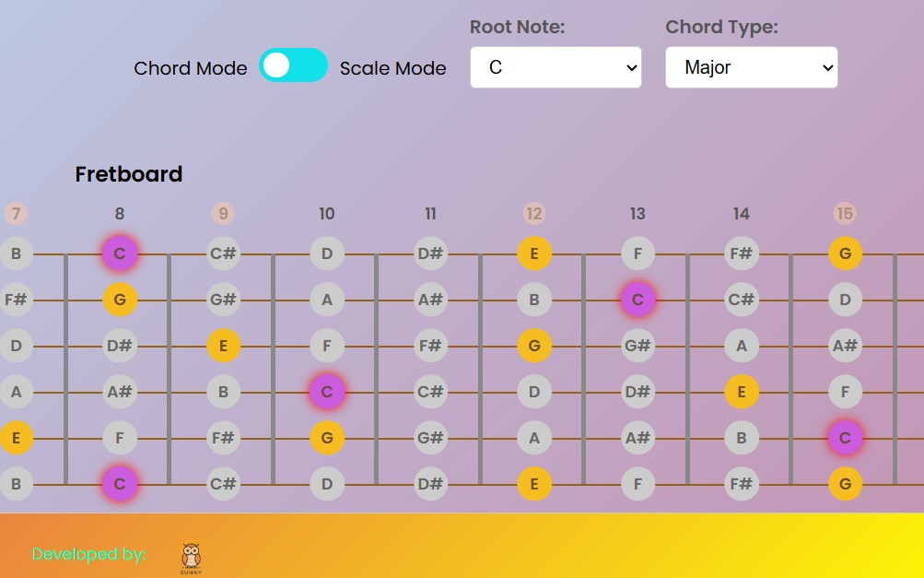Image resolution: width=924 pixels, height=578 pixels.
Task: Select the purple C note on fret 10
Action: pos(327,393)
